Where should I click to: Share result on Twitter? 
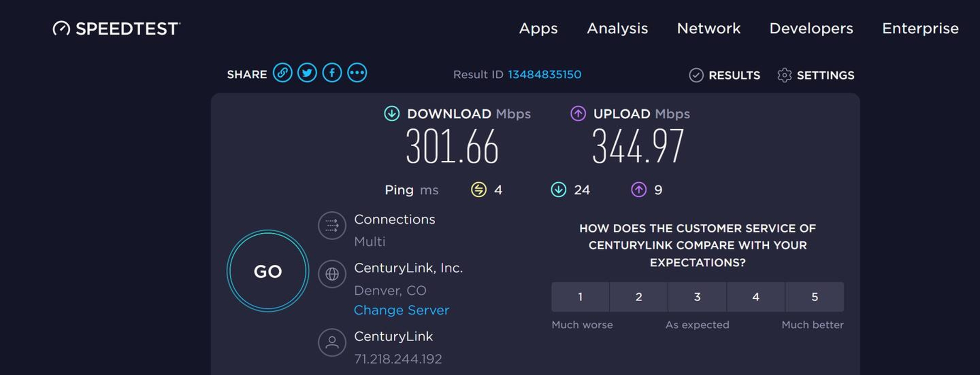point(307,73)
